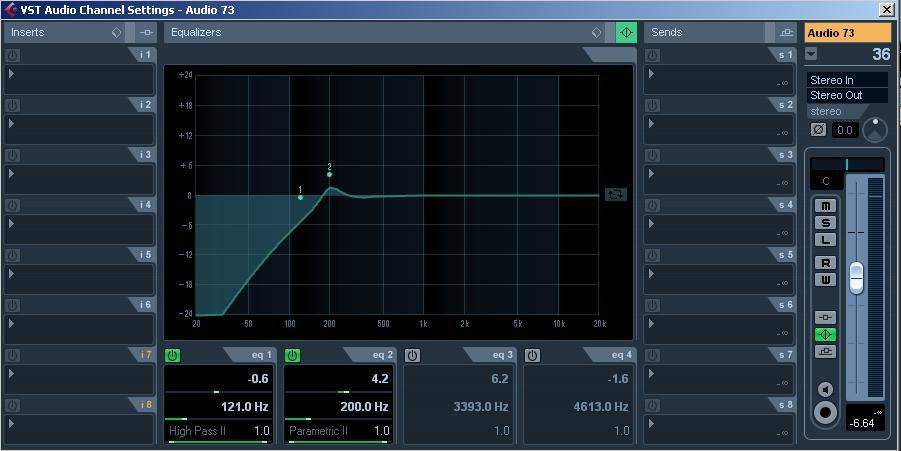The image size is (901, 451).
Task: Select EQ band point 2 on the curve
Action: [x=329, y=174]
